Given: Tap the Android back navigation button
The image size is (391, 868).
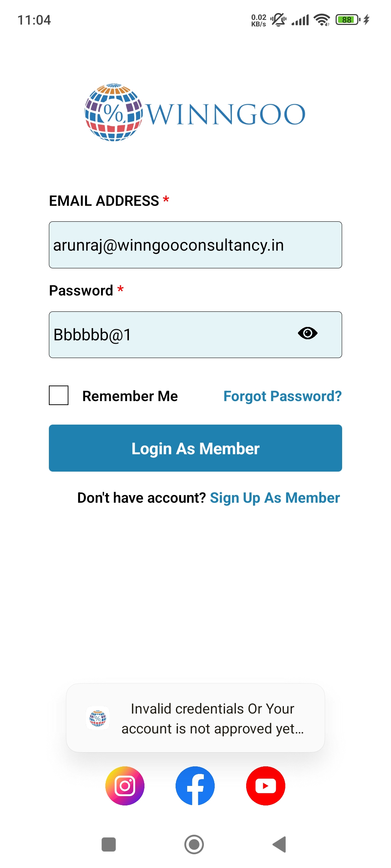Looking at the screenshot, I should (x=279, y=844).
